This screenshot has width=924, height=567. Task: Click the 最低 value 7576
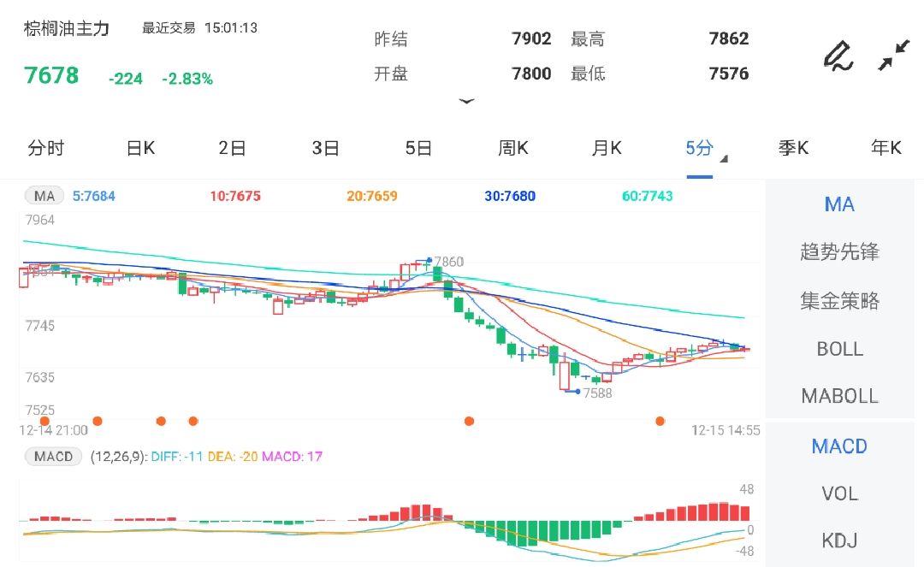[x=728, y=74]
